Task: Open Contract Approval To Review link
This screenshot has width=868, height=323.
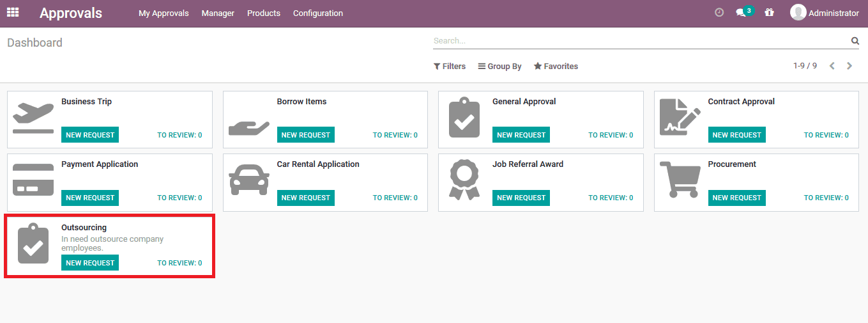Action: (826, 136)
